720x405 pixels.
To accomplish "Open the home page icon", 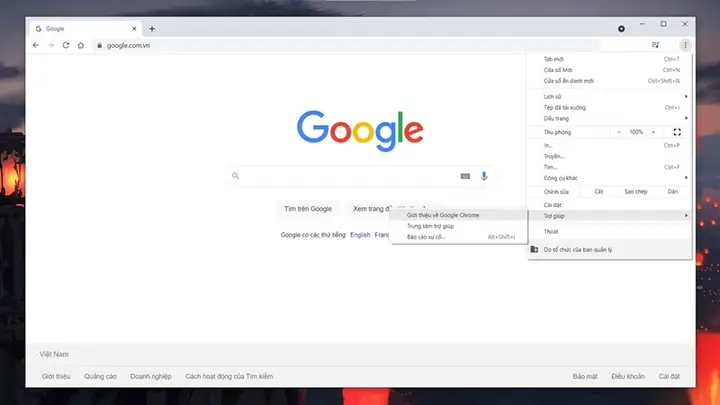I will [81, 45].
